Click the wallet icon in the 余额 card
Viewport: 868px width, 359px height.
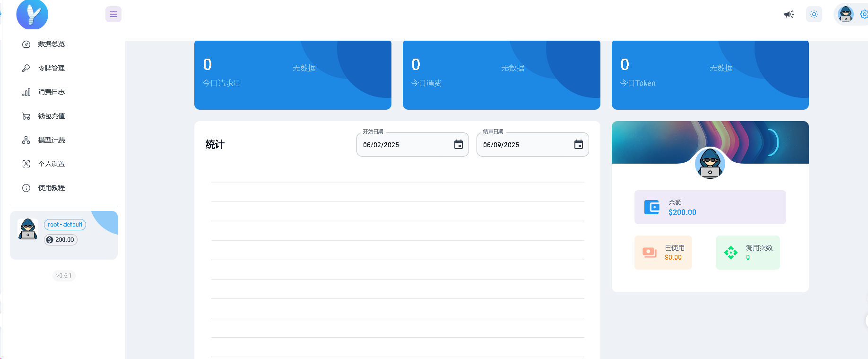pyautogui.click(x=652, y=207)
